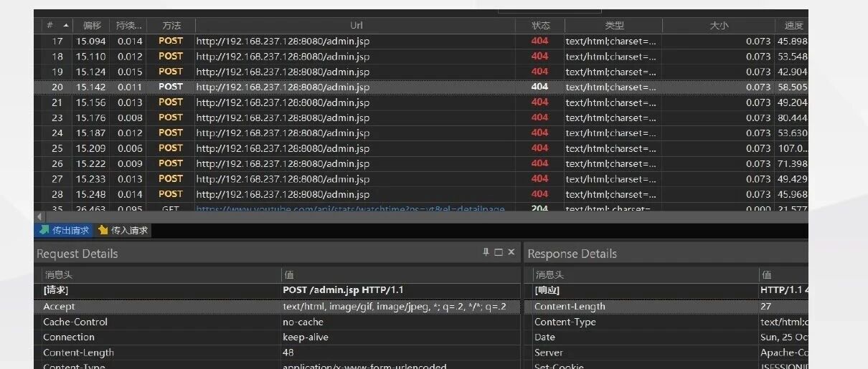
Task: Select request row number 24
Action: point(421,133)
